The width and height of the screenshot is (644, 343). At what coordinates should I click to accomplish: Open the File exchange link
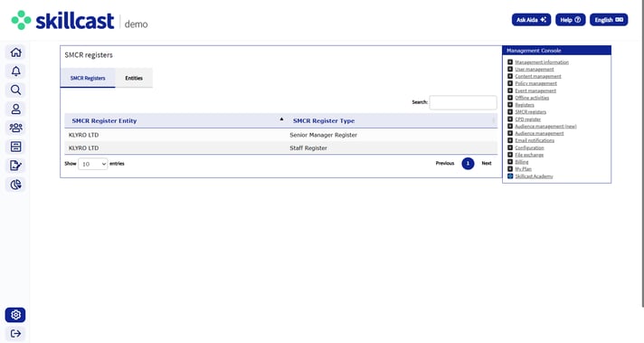click(x=529, y=155)
